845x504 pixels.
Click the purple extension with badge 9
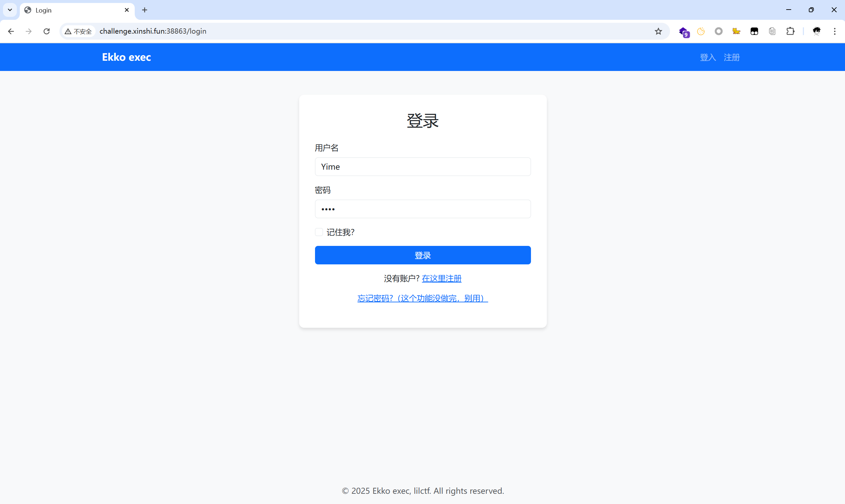(683, 32)
